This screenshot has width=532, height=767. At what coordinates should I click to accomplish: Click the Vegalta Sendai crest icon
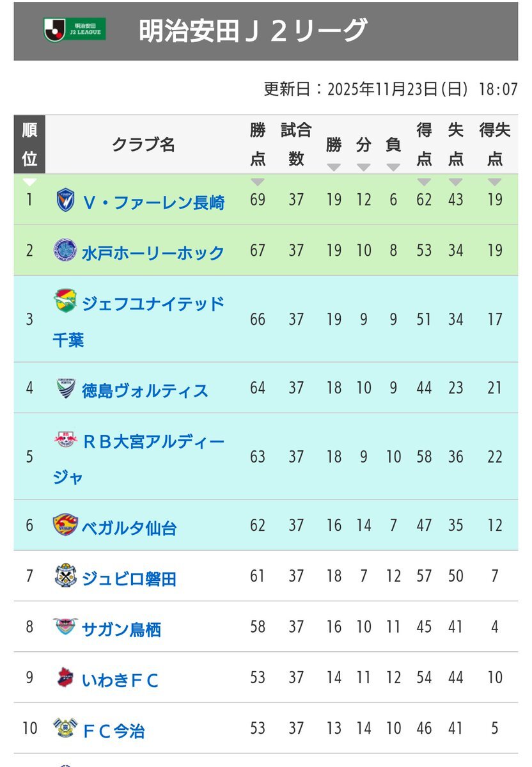(x=65, y=525)
